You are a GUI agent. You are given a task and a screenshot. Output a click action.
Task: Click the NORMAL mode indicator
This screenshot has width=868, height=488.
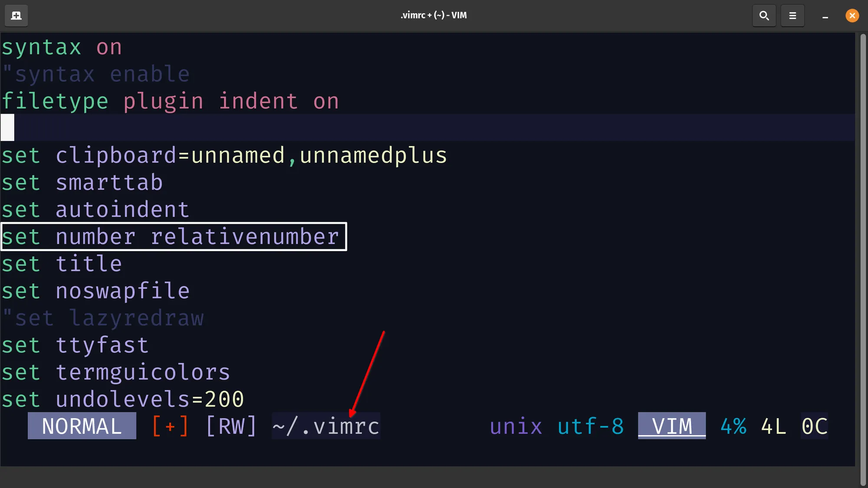tap(82, 426)
